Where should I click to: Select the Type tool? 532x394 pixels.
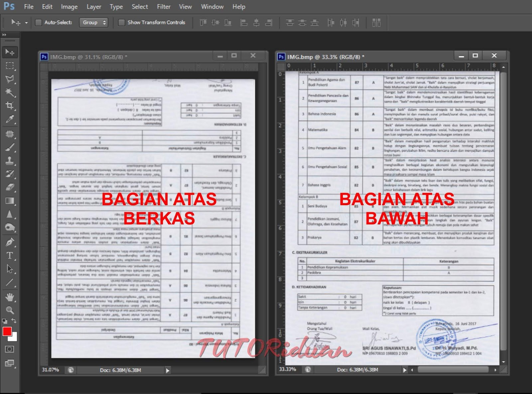10,256
